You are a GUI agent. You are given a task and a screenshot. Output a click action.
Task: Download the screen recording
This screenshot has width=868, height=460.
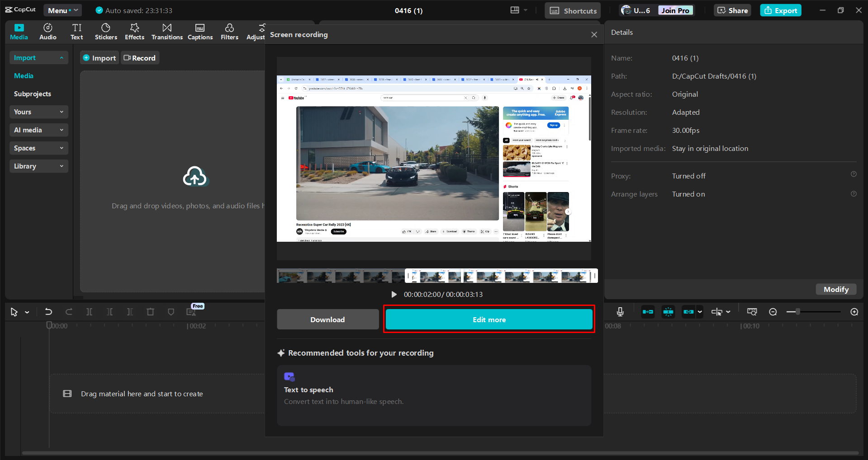click(327, 319)
